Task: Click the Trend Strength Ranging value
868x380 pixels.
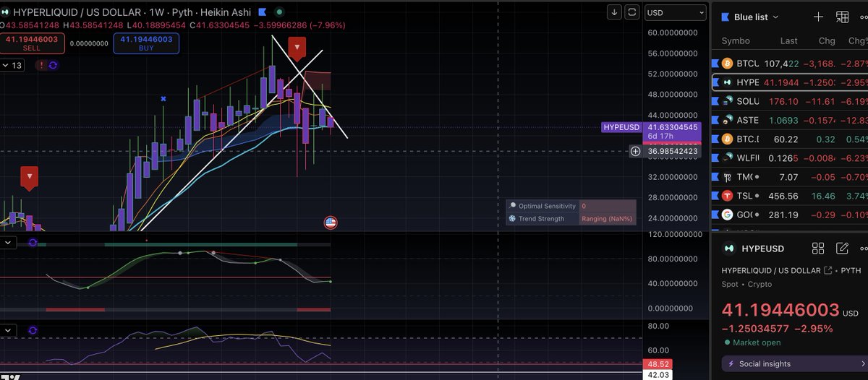Action: (x=607, y=219)
